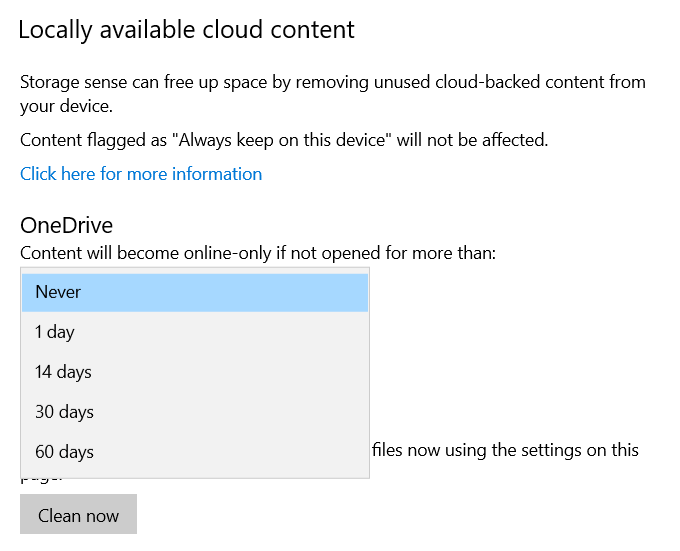This screenshot has width=680, height=551.
Task: Make unopened content online-only after 60 days
Action: click(x=195, y=452)
